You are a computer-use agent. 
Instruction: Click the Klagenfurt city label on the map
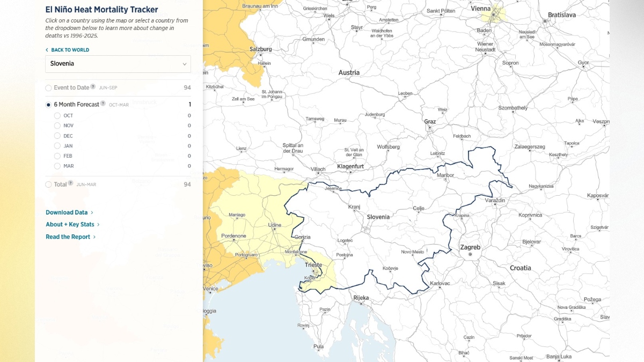pos(350,167)
